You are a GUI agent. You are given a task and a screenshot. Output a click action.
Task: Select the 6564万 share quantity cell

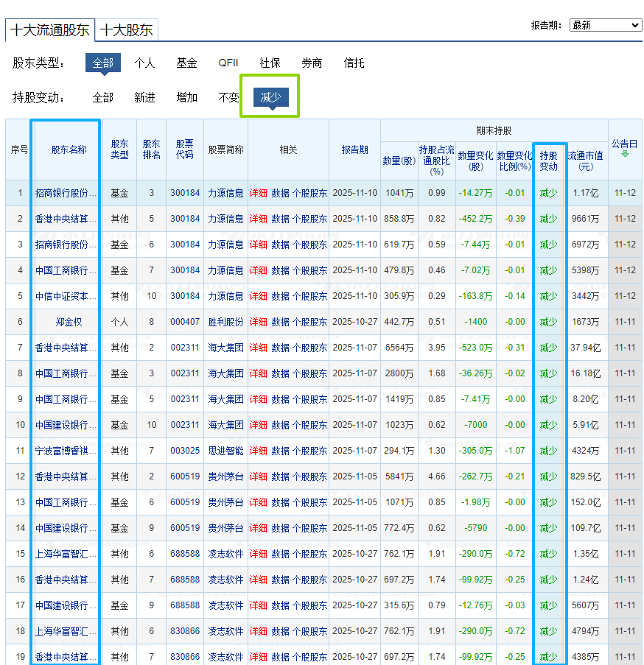(x=399, y=348)
